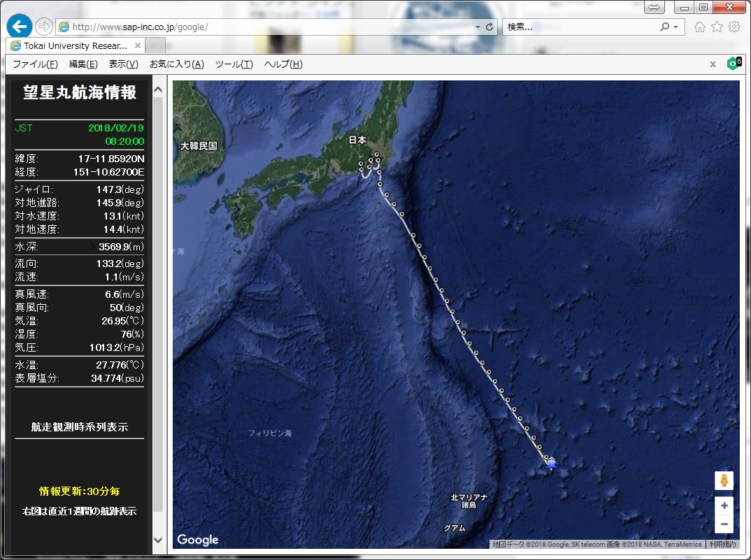
Task: Click the 表層塩分 value 34.774(psu)
Action: tap(117, 378)
